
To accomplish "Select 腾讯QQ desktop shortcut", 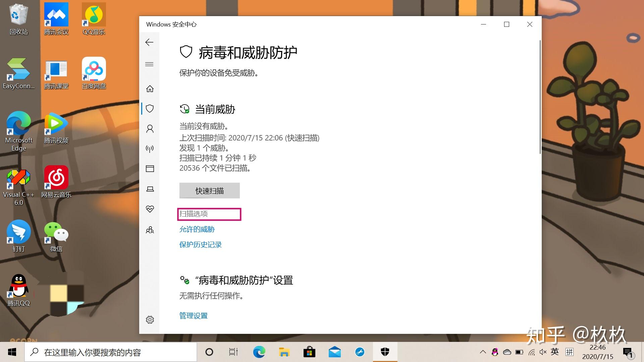I will click(x=18, y=291).
